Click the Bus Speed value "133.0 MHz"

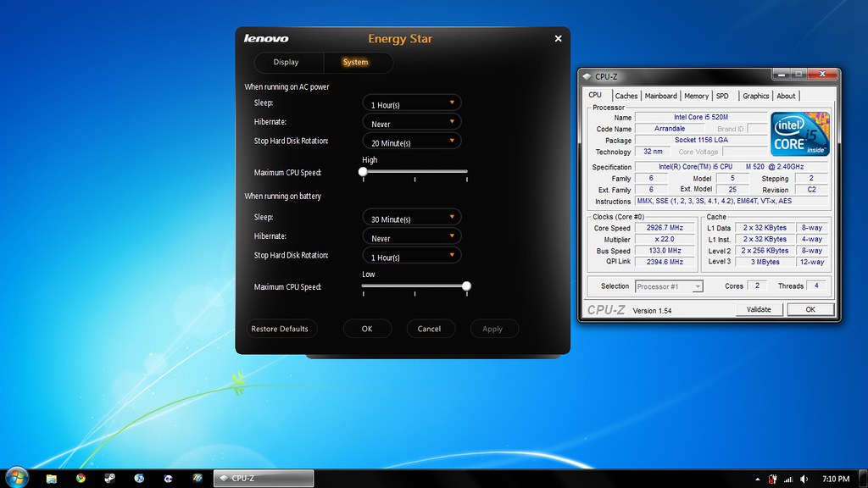point(665,251)
